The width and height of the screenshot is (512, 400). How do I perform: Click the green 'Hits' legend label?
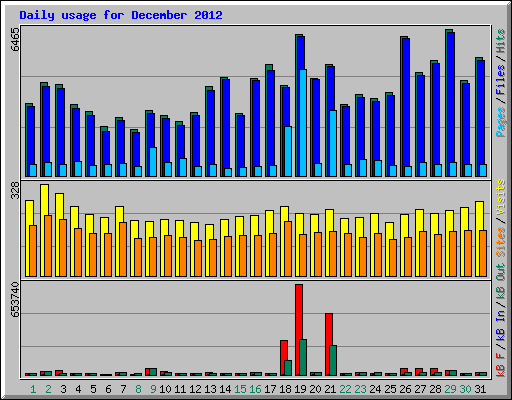501,41
